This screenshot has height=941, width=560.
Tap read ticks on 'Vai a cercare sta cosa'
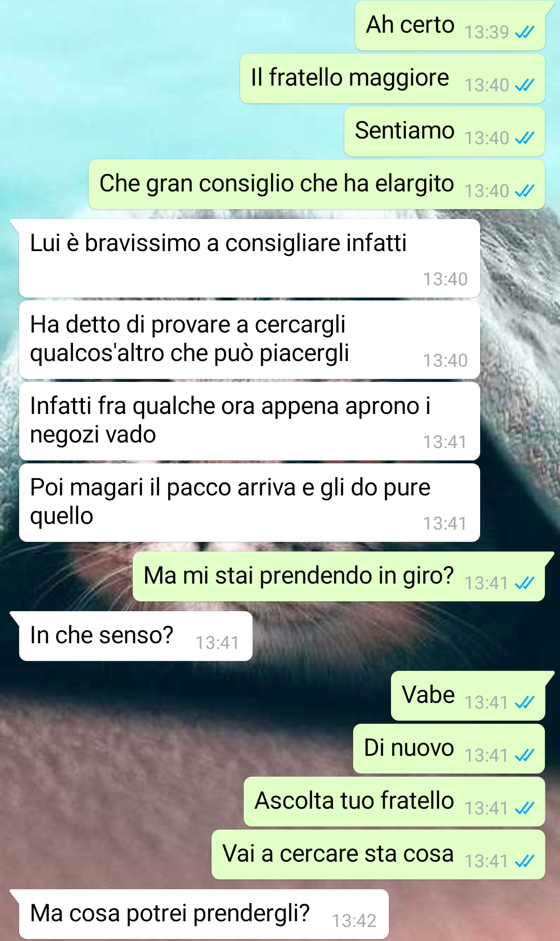point(524,861)
